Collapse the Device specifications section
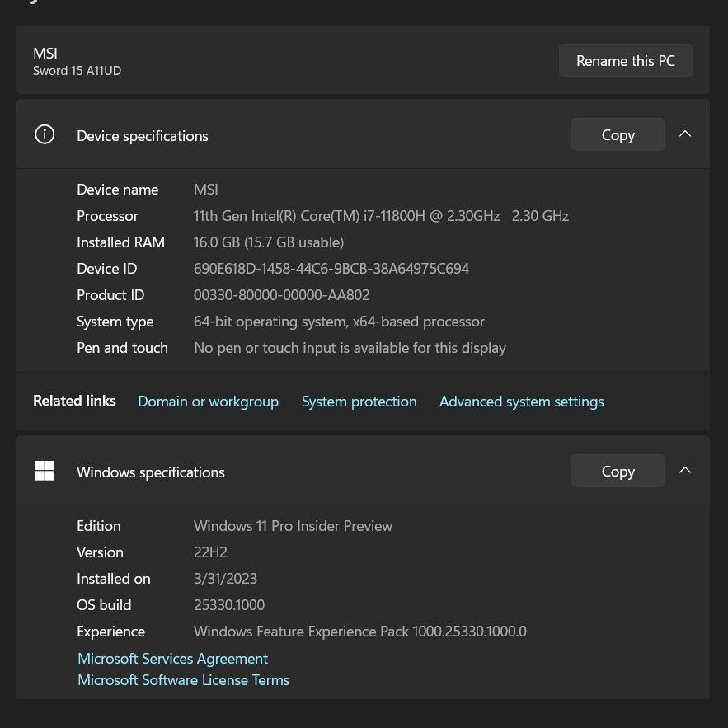 684,134
